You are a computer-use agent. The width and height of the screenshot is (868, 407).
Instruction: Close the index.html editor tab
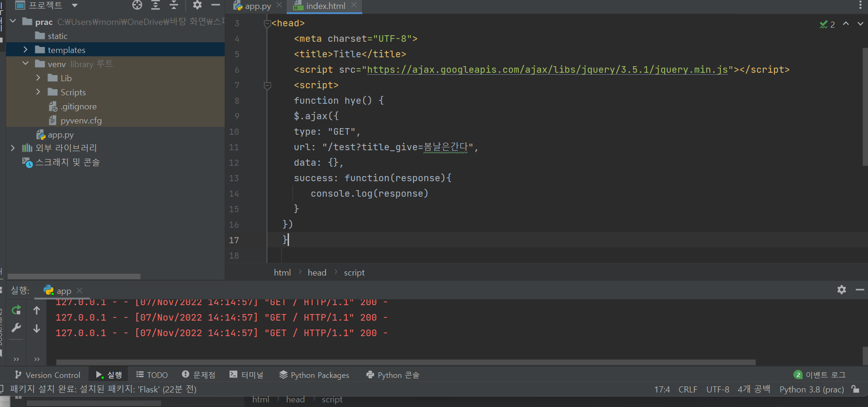[354, 5]
